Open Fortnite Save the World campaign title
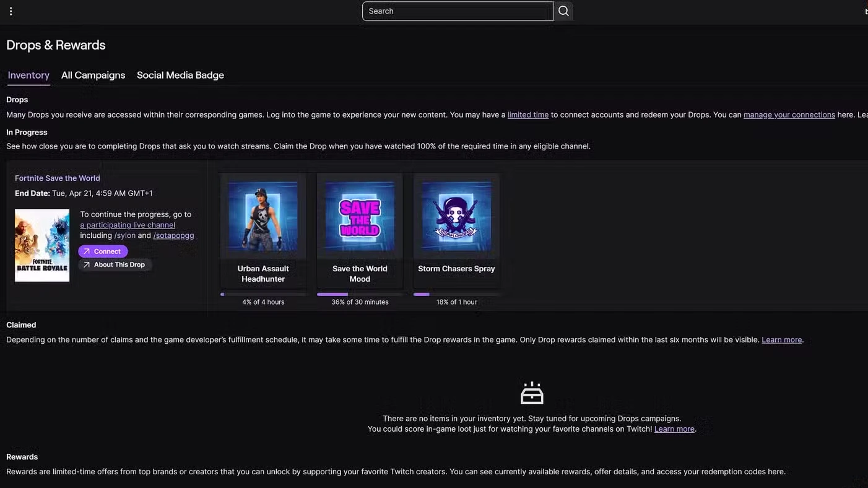The image size is (868, 488). [x=58, y=178]
